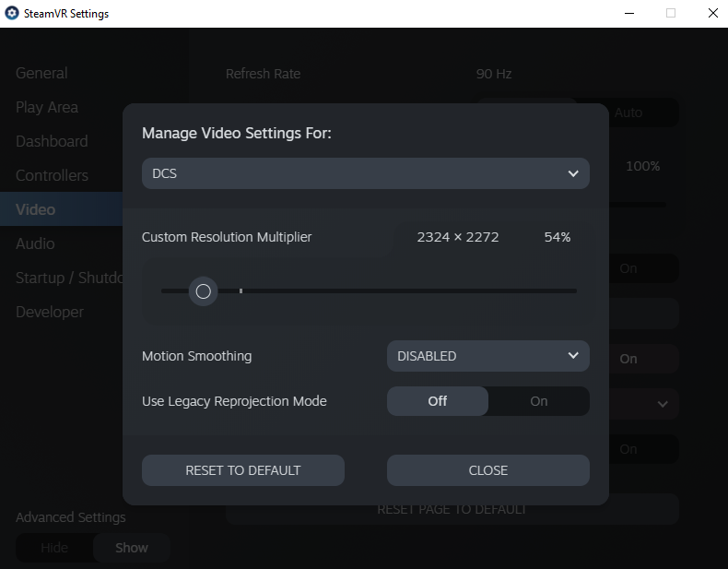
Task: Click the Motion Smoothing dropdown chevron
Action: coord(573,356)
